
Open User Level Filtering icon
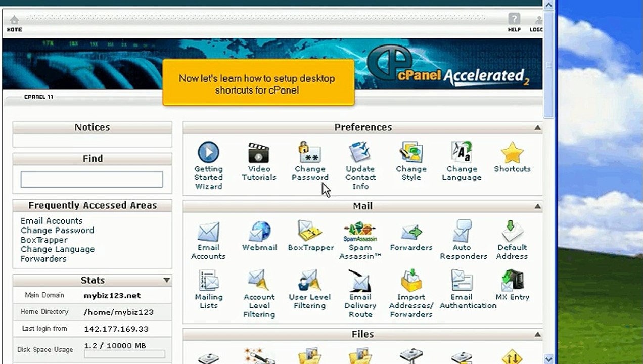309,281
